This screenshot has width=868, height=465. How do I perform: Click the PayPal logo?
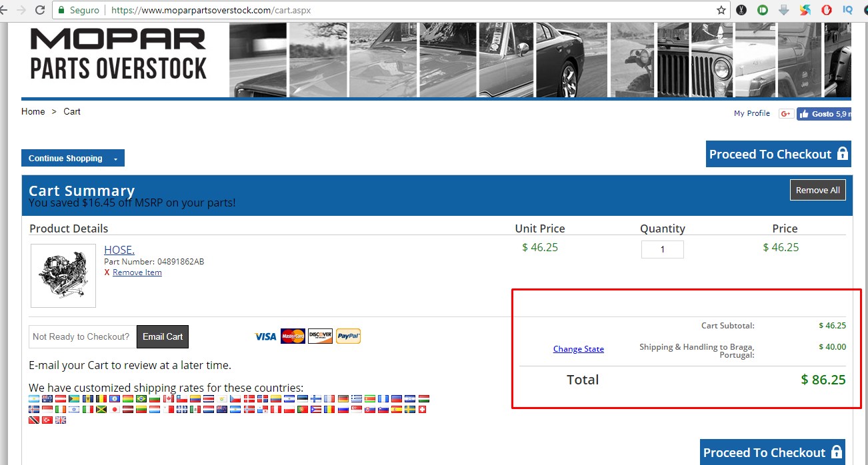[348, 336]
